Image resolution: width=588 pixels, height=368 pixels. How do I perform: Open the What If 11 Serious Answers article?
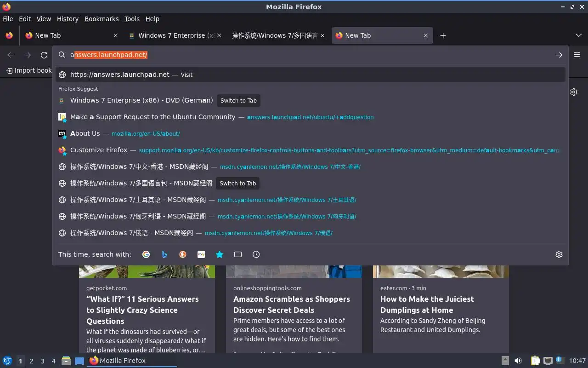click(142, 310)
